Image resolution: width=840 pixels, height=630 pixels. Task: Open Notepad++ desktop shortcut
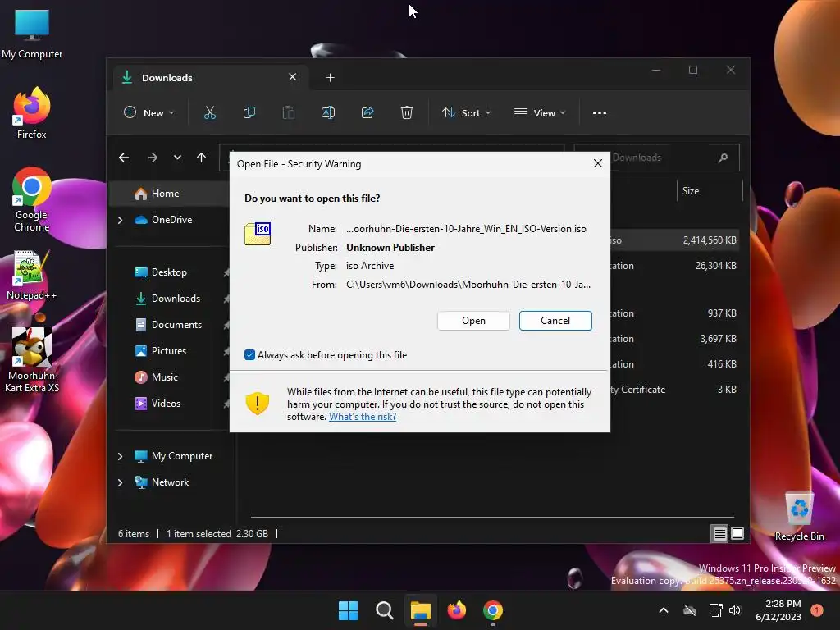(32, 275)
